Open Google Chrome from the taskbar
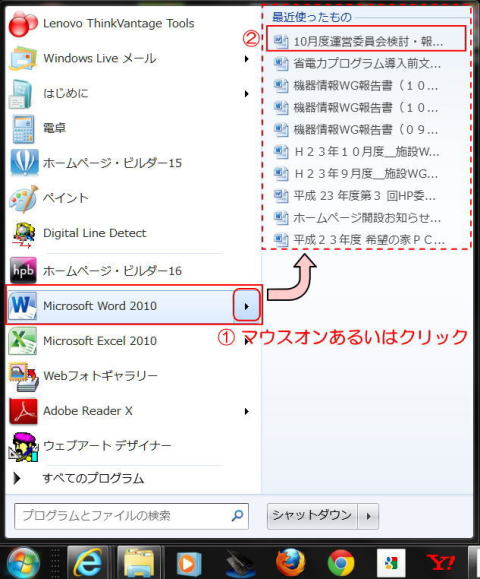 click(341, 563)
